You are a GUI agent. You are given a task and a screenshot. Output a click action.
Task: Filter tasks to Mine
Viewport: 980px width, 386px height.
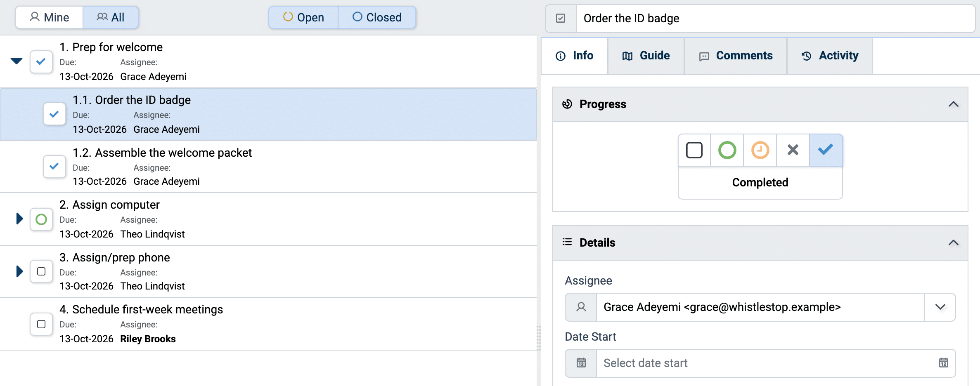[x=49, y=17]
